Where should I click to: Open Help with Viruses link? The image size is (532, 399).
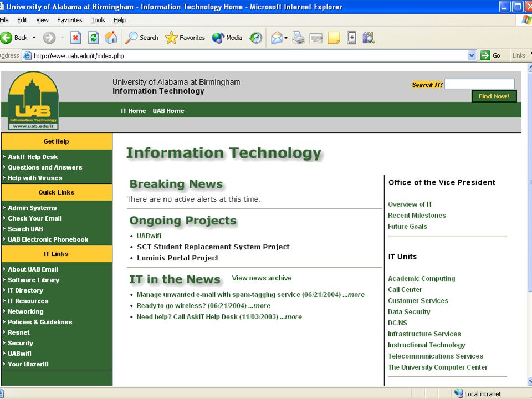35,178
